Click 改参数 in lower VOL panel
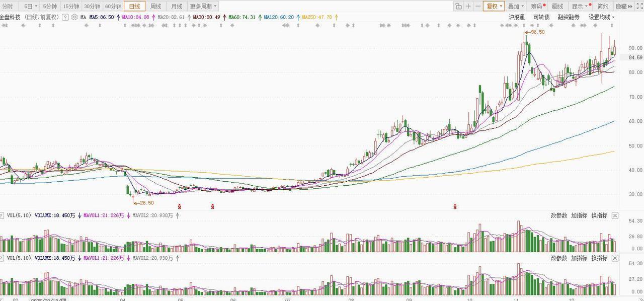Image resolution: width=644 pixels, height=301 pixels. pos(558,258)
